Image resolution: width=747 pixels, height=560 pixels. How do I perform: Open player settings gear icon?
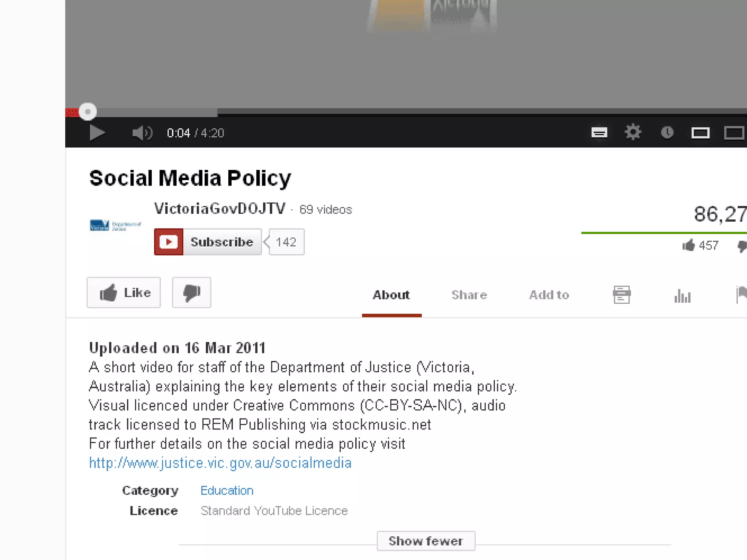coord(633,132)
